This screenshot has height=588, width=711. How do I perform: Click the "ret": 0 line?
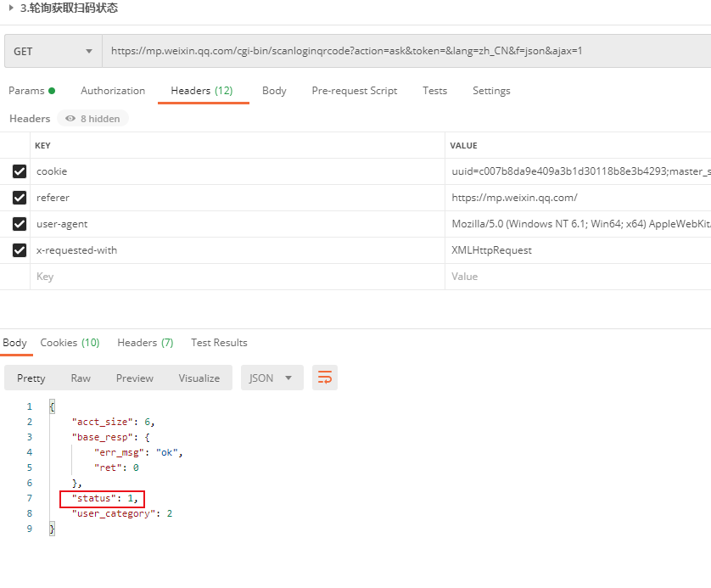pyautogui.click(x=116, y=468)
